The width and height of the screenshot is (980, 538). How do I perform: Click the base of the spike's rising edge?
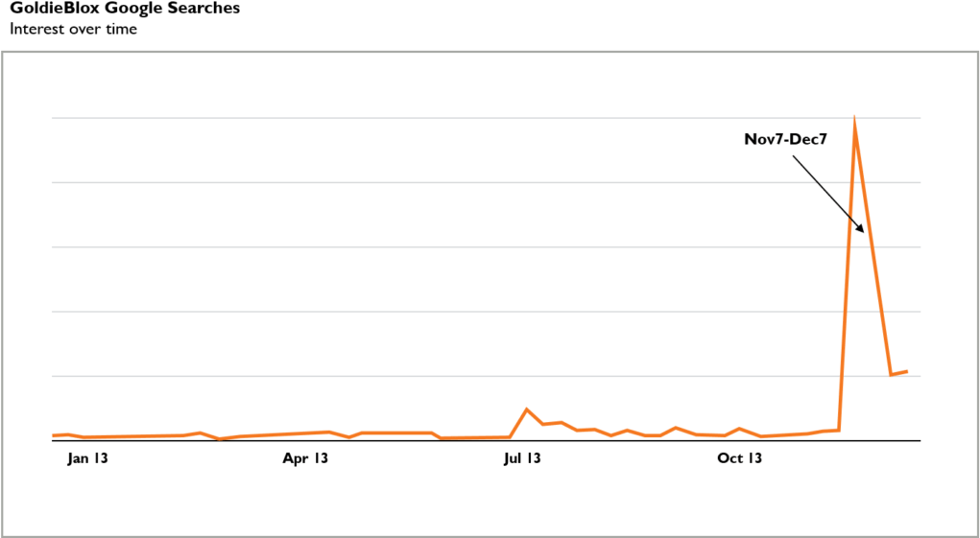tap(839, 430)
